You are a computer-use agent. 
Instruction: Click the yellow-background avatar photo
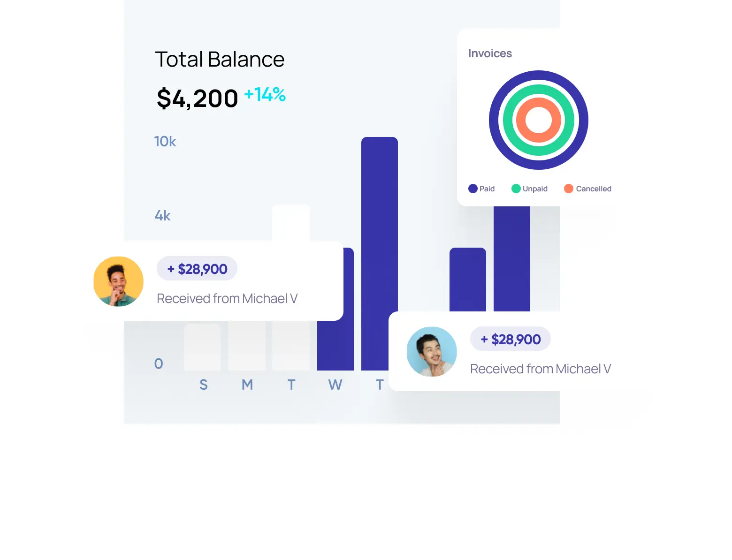point(118,281)
